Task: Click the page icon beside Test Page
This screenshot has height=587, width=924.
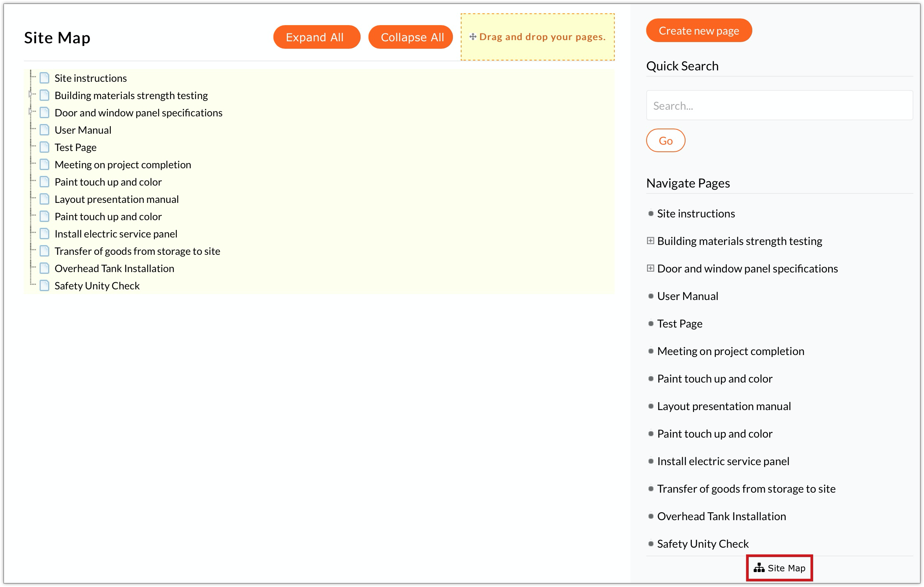Action: pyautogui.click(x=44, y=147)
